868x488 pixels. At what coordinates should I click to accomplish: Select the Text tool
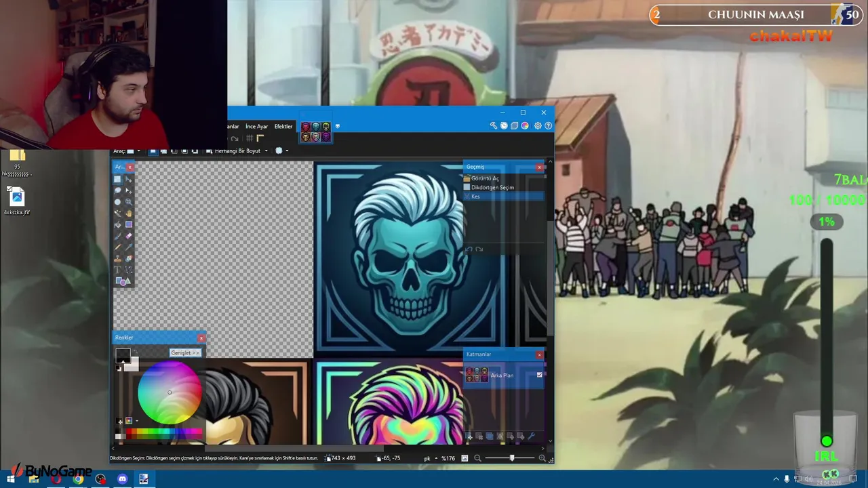click(x=117, y=269)
